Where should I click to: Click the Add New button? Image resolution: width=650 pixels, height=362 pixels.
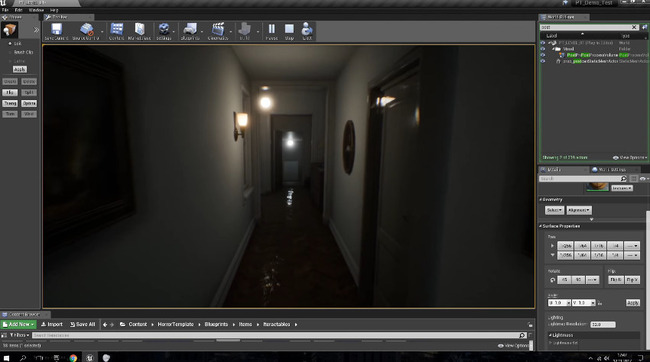coord(19,324)
